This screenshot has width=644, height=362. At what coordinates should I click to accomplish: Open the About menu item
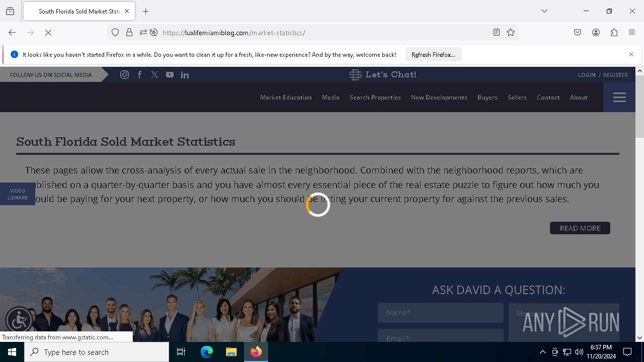point(579,97)
